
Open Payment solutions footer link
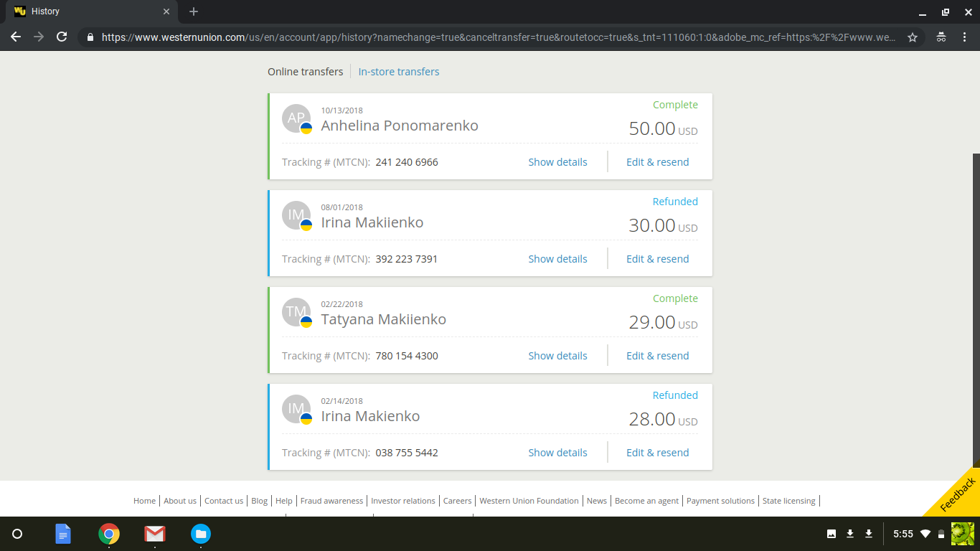[721, 501]
